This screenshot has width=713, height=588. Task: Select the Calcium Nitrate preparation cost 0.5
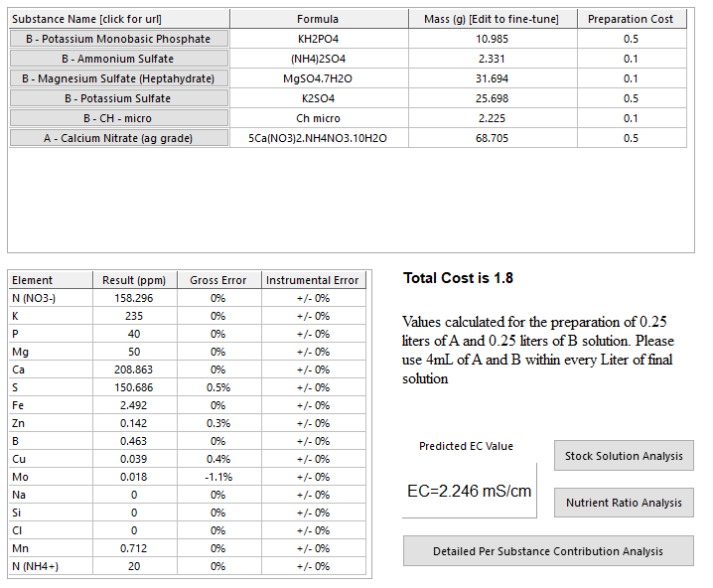click(632, 138)
